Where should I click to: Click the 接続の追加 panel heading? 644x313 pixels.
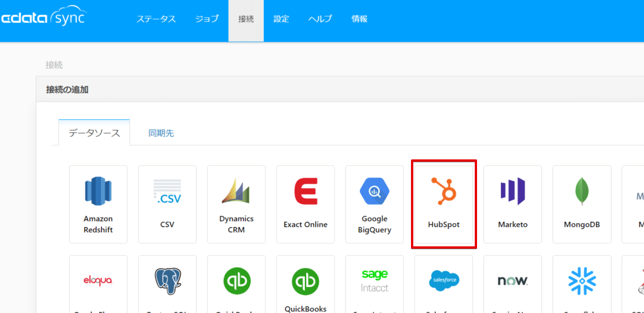(x=67, y=89)
